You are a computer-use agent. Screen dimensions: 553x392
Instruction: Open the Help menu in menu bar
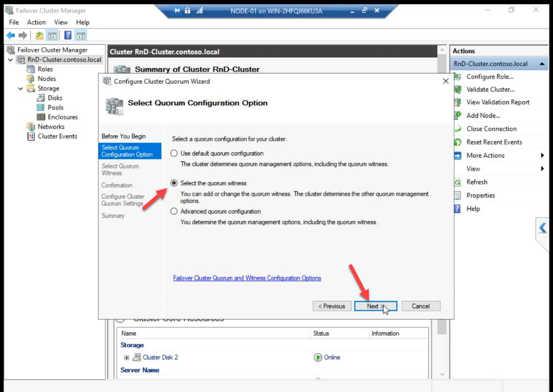point(82,22)
